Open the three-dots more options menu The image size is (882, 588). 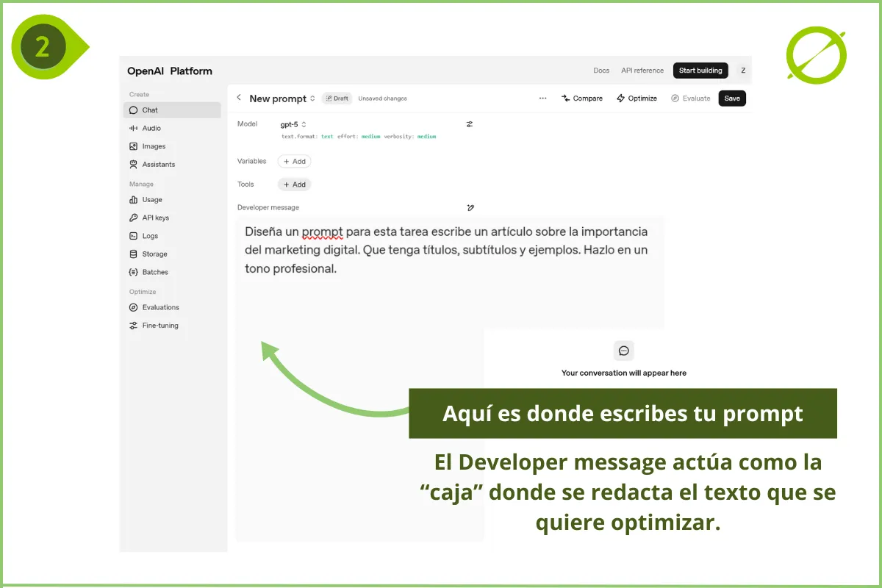click(x=542, y=98)
